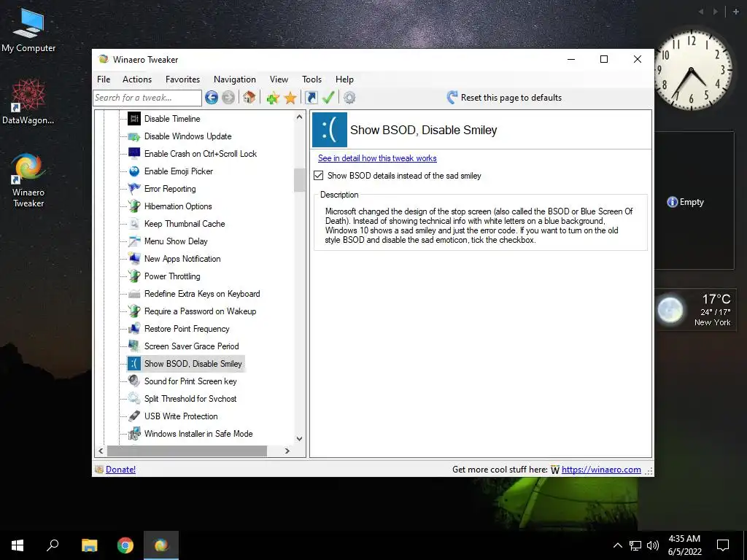The height and width of the screenshot is (560, 747).
Task: Click the Back navigation arrow icon
Action: pos(212,98)
